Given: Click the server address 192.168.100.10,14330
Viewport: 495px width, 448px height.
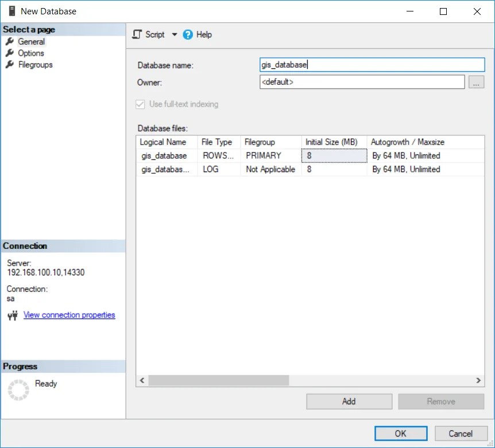Looking at the screenshot, I should pyautogui.click(x=46, y=272).
